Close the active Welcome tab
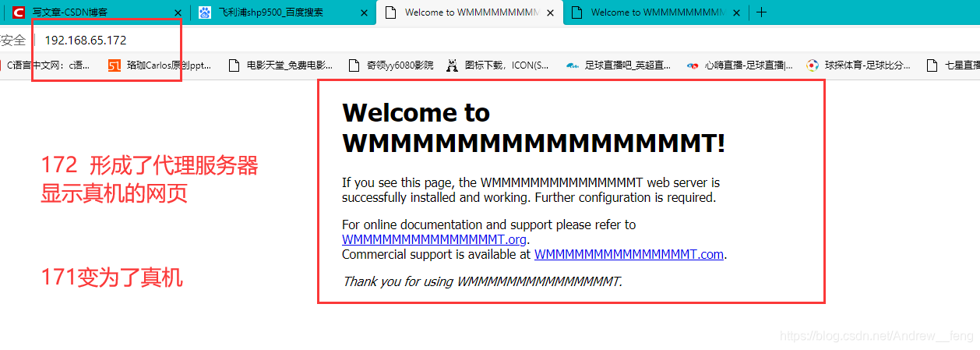 [x=552, y=12]
